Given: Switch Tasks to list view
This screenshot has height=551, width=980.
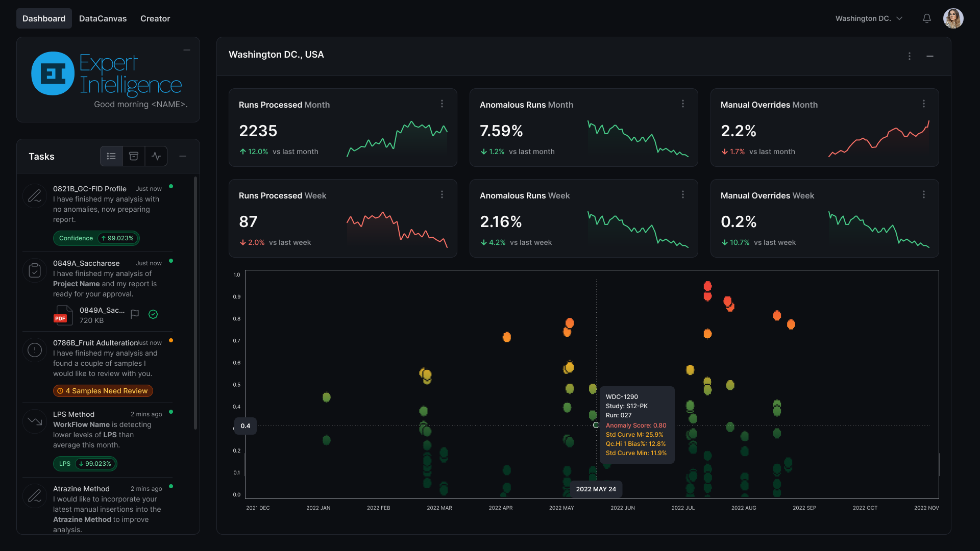Looking at the screenshot, I should click(111, 156).
